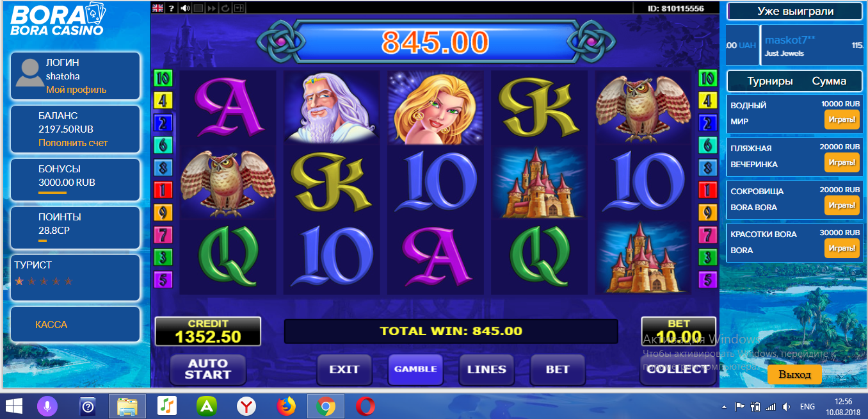Open the Мой профиль link
This screenshot has height=419, width=868.
76,90
